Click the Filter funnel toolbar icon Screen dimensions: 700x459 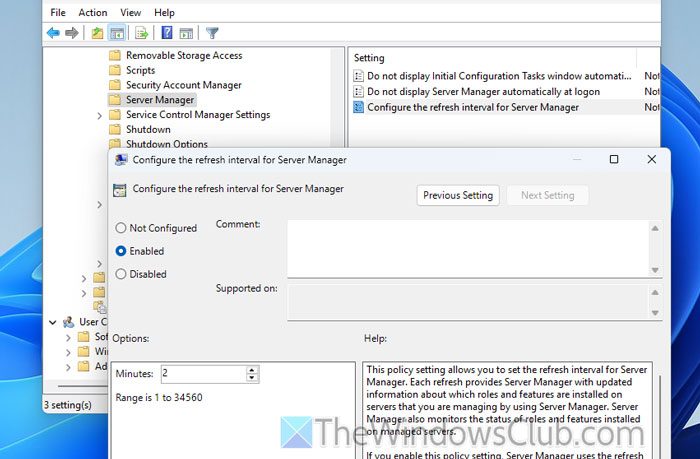tap(212, 33)
